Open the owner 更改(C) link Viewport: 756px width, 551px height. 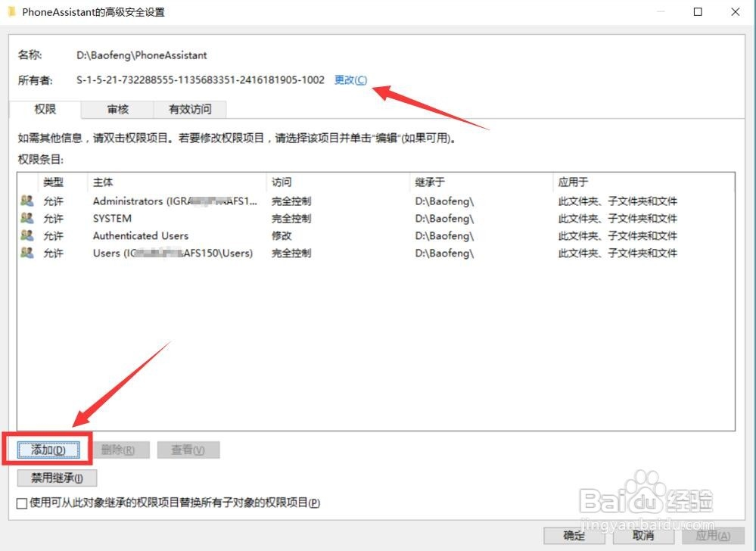point(350,79)
